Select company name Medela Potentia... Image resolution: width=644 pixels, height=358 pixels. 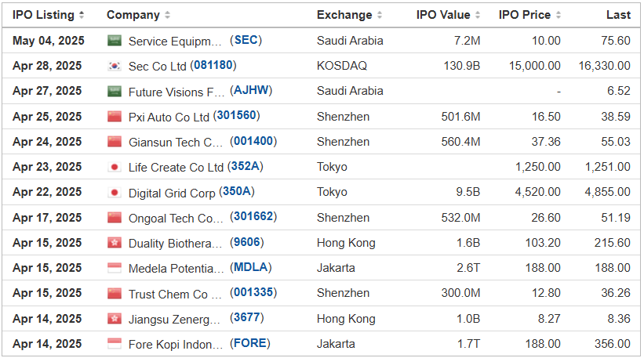pos(176,269)
